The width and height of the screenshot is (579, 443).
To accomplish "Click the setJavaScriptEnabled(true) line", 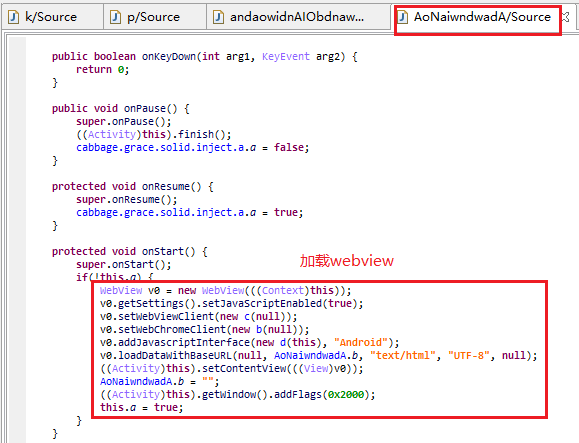I will tap(232, 303).
